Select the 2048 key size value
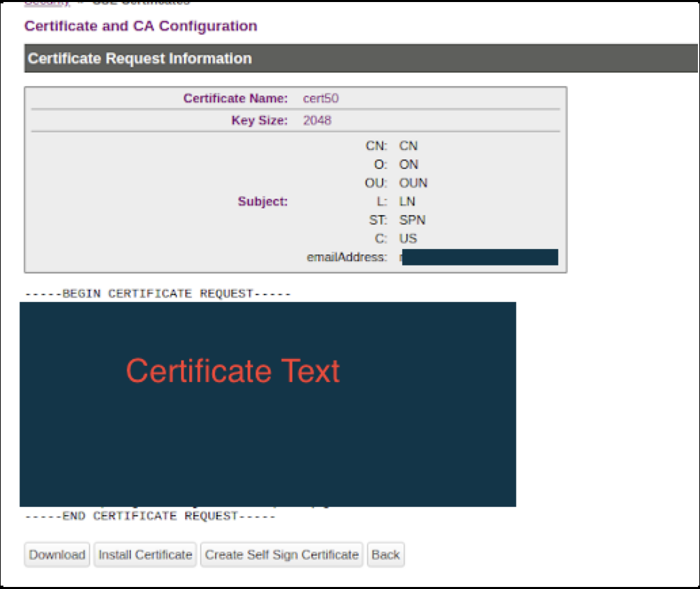This screenshot has width=700, height=589. (317, 121)
